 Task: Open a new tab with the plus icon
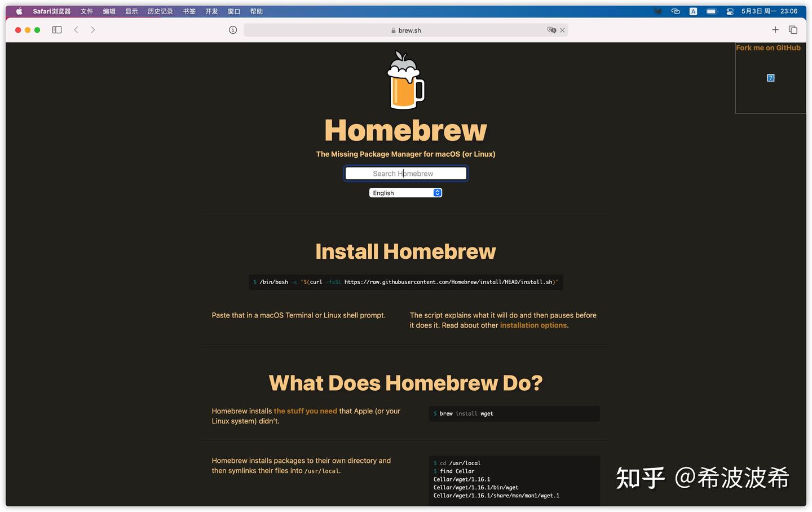click(775, 29)
